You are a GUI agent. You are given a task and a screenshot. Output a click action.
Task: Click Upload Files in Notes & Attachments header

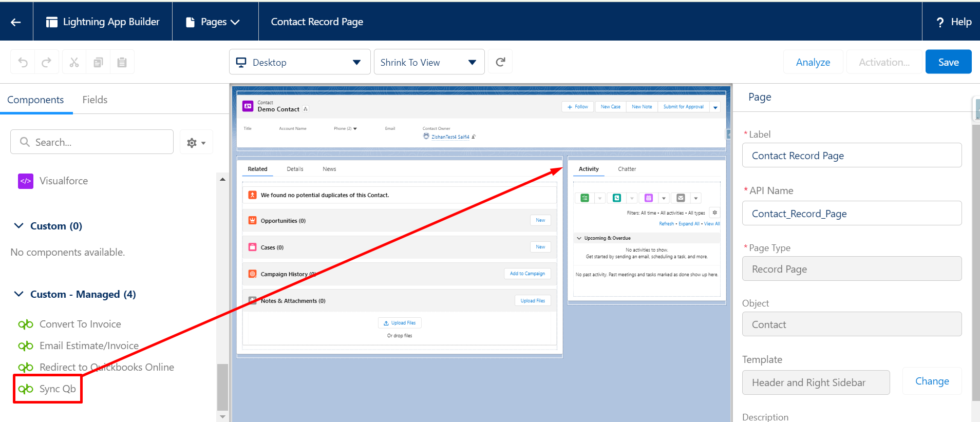pos(533,300)
